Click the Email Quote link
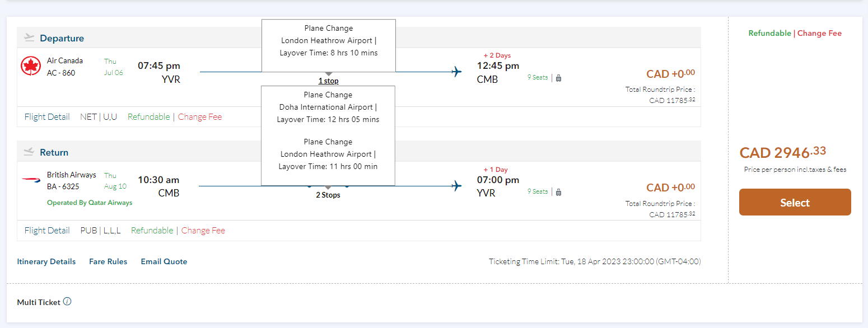The width and height of the screenshot is (868, 328). 164,261
